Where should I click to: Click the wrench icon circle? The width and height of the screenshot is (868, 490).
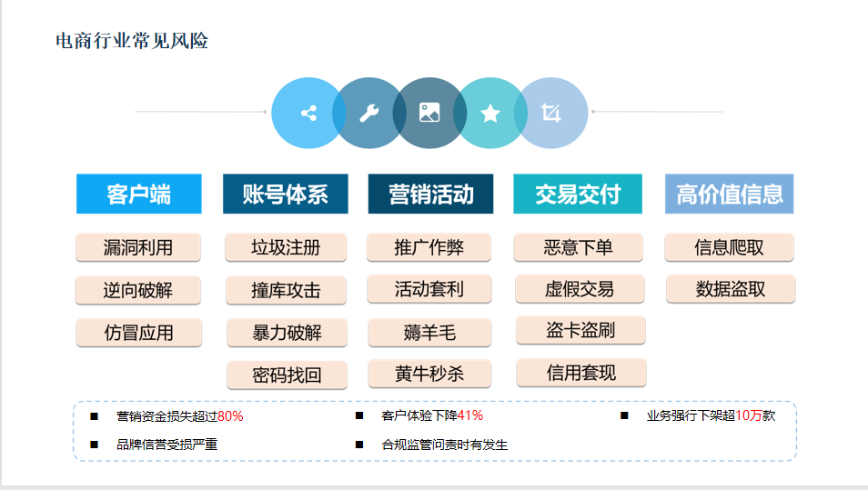point(368,113)
